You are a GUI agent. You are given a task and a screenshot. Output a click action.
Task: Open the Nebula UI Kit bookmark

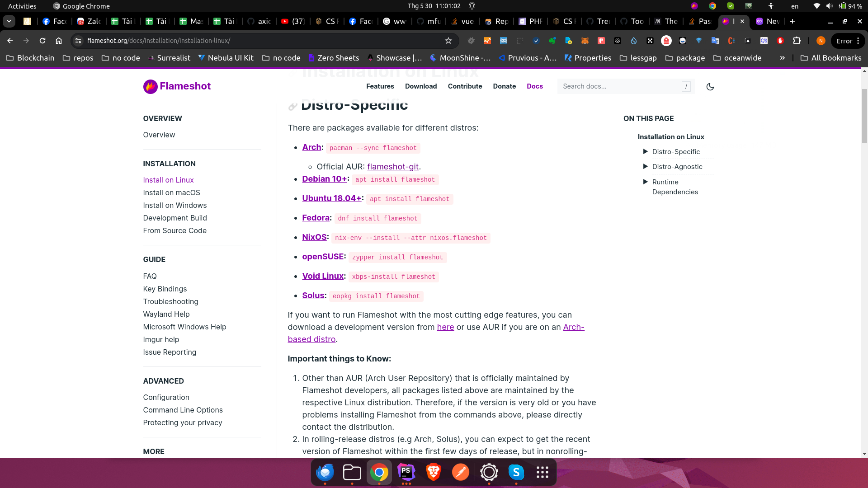pyautogui.click(x=226, y=58)
